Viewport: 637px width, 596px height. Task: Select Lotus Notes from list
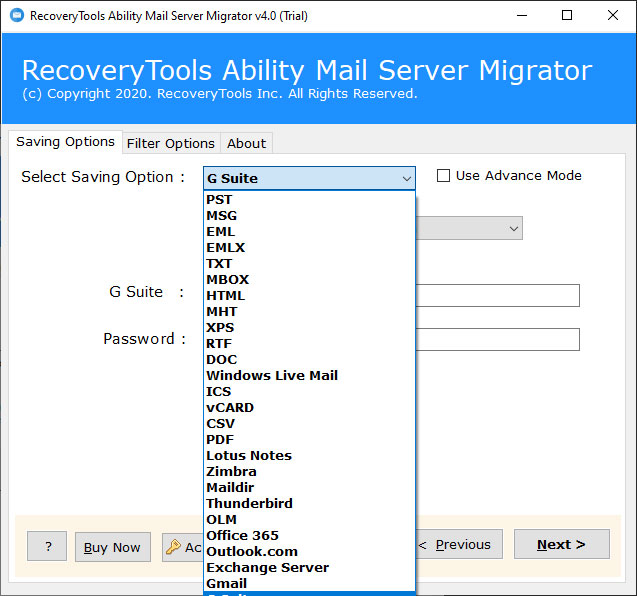tap(309, 455)
